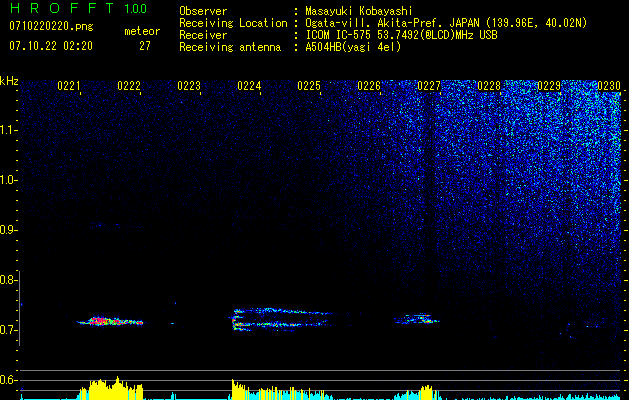
Task: Click the 0227 time marker
Action: [429, 86]
